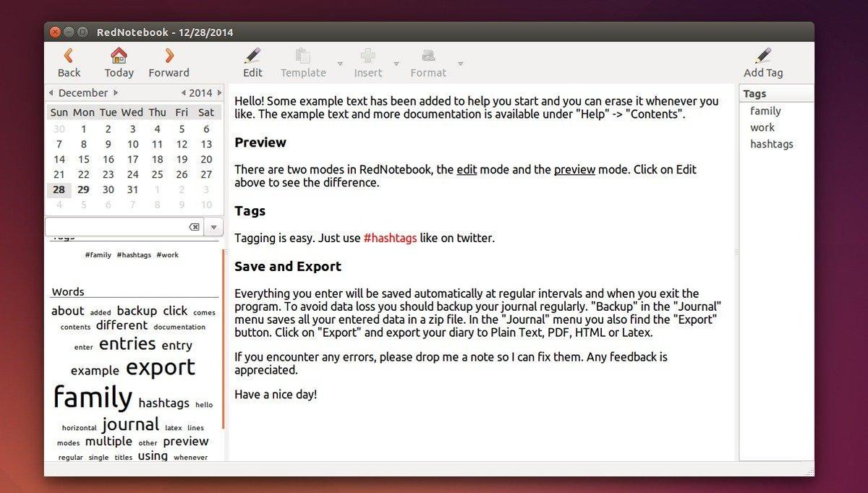Click the #family tag in the cloud

point(98,255)
